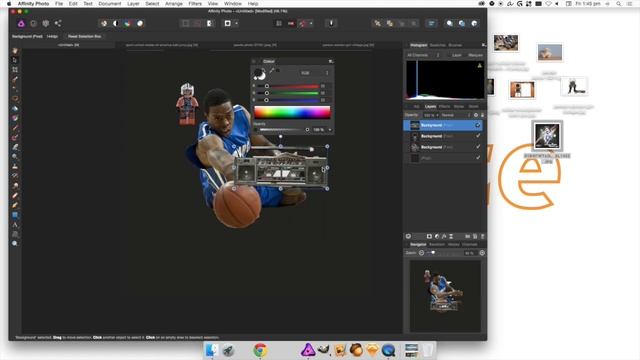Toggle the layer lock icon in Layers panel
640x360 pixels.
(482, 115)
